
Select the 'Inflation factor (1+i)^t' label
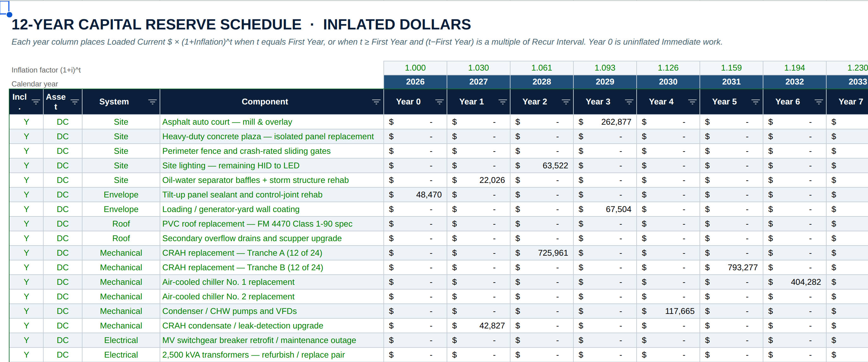click(46, 70)
